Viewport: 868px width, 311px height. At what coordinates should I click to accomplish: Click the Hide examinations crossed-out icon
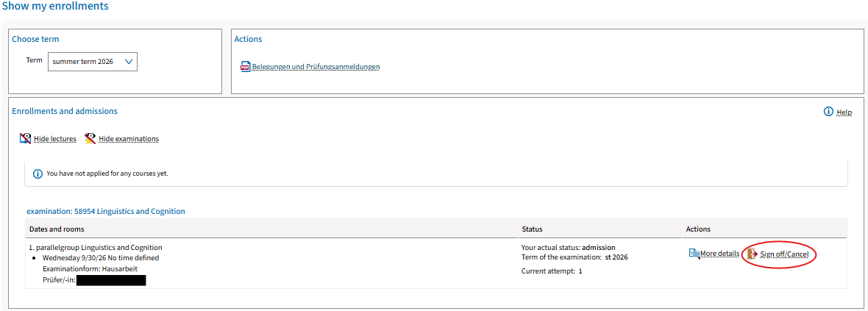tap(90, 138)
